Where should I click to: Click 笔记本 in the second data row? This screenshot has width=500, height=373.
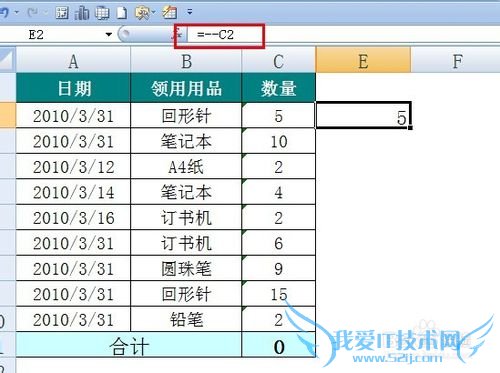186,141
